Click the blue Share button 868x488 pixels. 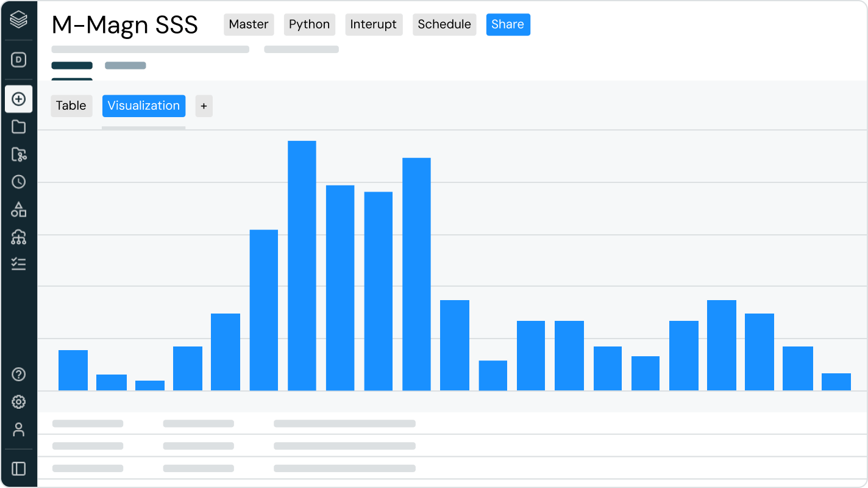click(508, 24)
